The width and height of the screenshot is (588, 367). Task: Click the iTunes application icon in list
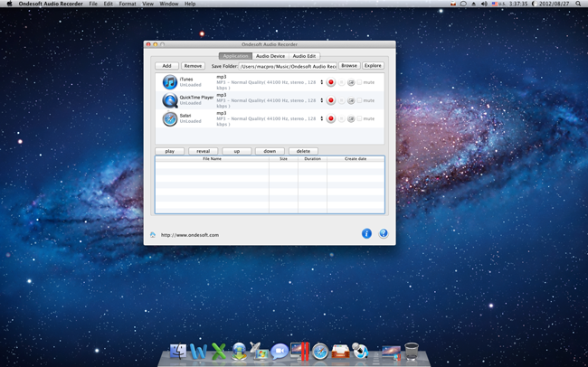click(169, 82)
